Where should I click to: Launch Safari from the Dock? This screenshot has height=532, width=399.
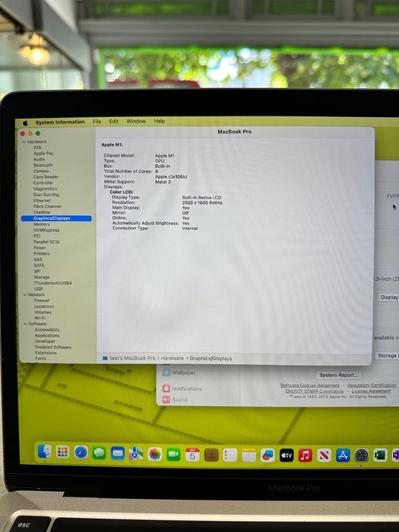pos(81,453)
